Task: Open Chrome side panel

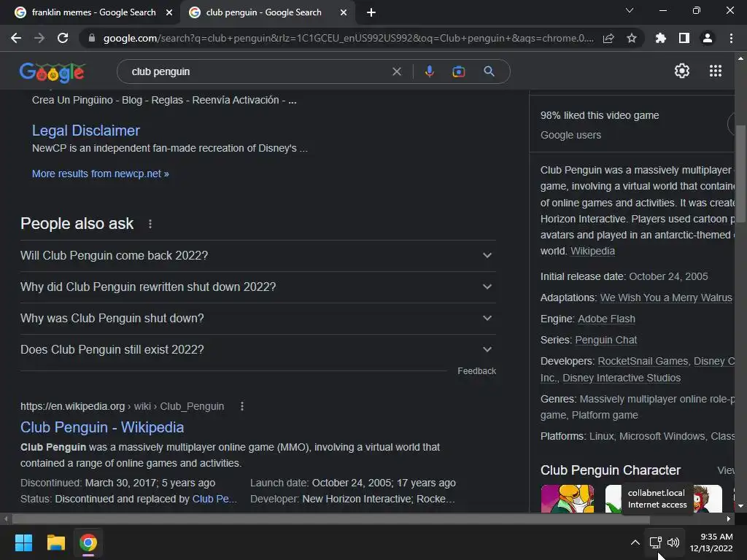Action: pyautogui.click(x=684, y=38)
